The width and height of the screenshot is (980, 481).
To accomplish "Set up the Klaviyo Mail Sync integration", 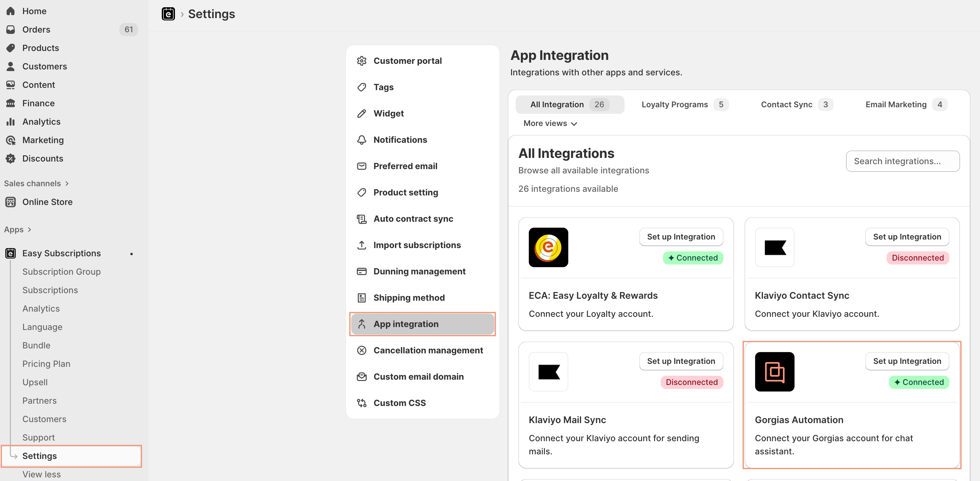I will [681, 361].
